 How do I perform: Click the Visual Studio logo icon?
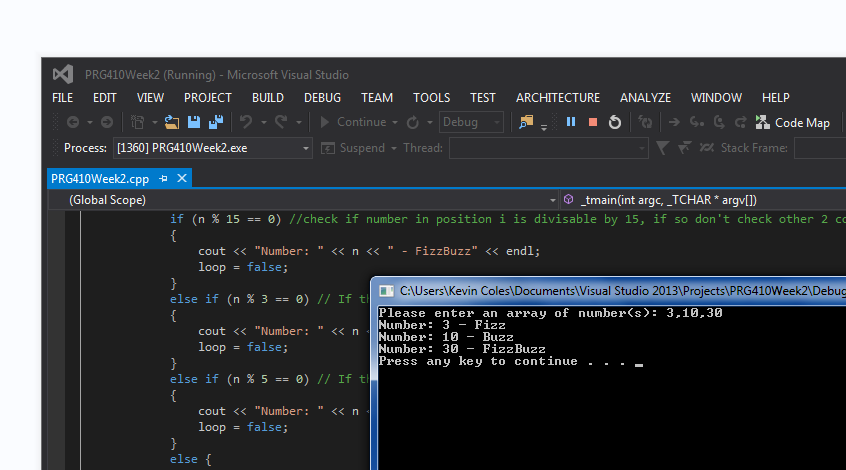63,74
